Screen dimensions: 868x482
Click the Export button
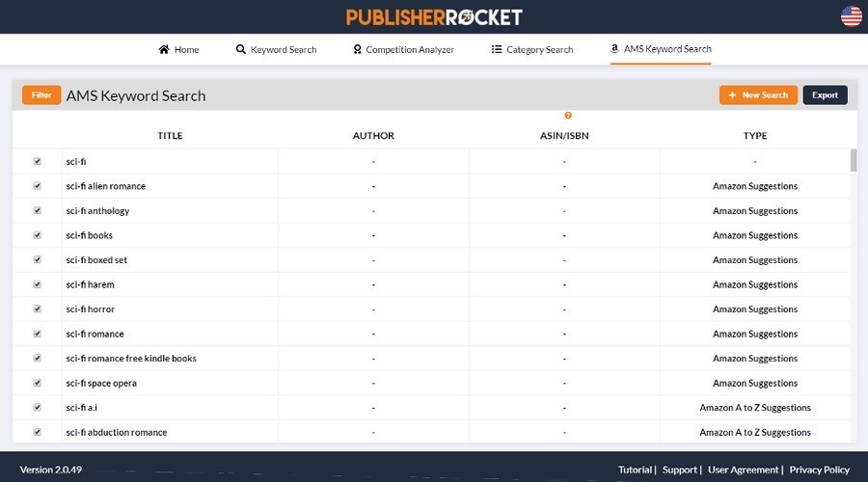point(825,95)
